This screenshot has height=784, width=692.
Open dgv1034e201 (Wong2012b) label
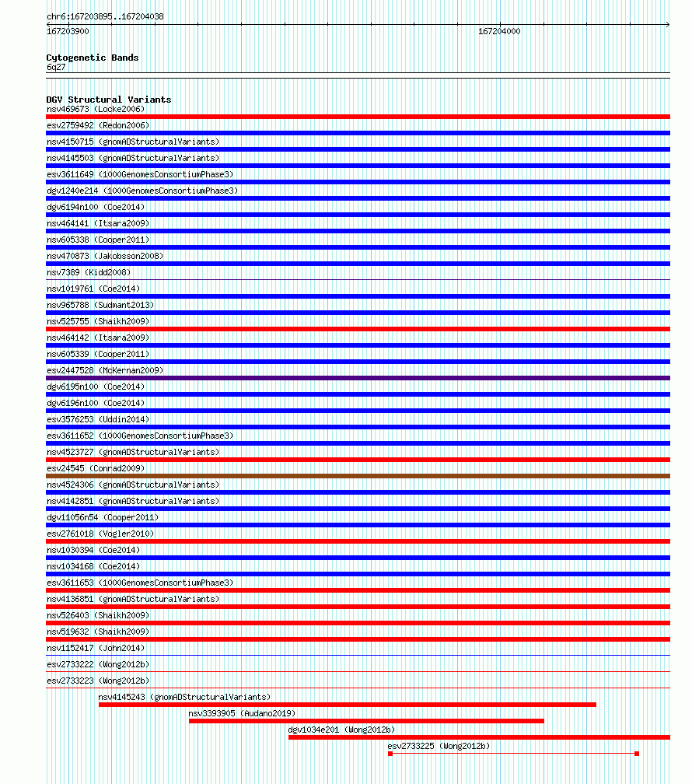341,730
